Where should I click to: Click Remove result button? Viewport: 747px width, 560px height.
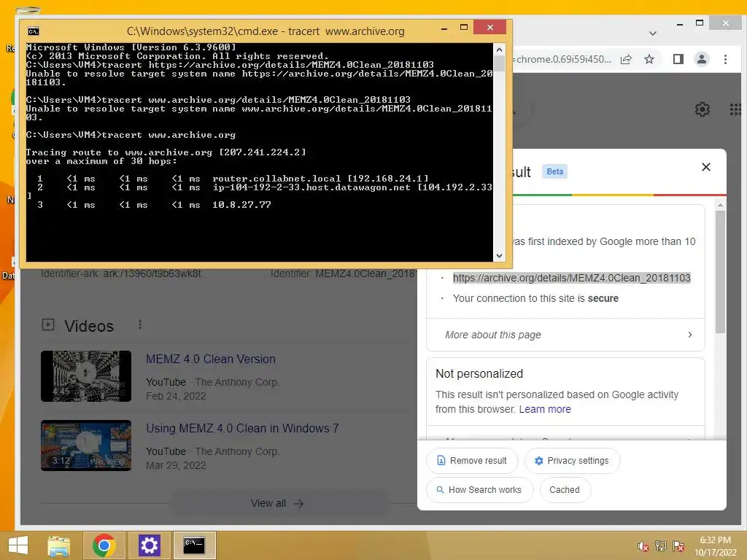(x=472, y=461)
